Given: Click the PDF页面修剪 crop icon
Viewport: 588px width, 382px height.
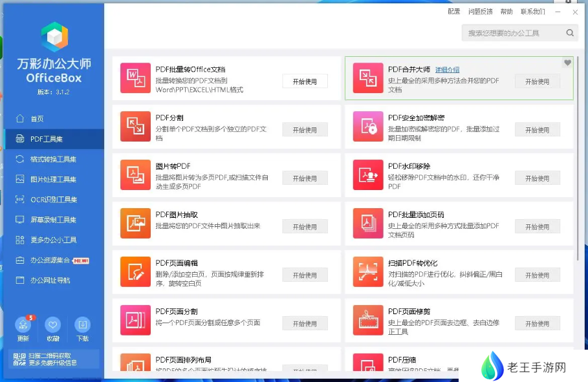Looking at the screenshot, I should click(x=368, y=320).
